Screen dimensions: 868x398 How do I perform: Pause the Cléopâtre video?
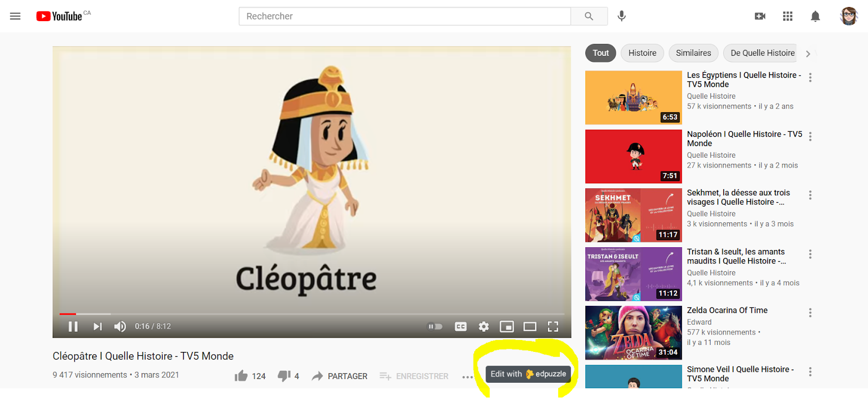(73, 326)
